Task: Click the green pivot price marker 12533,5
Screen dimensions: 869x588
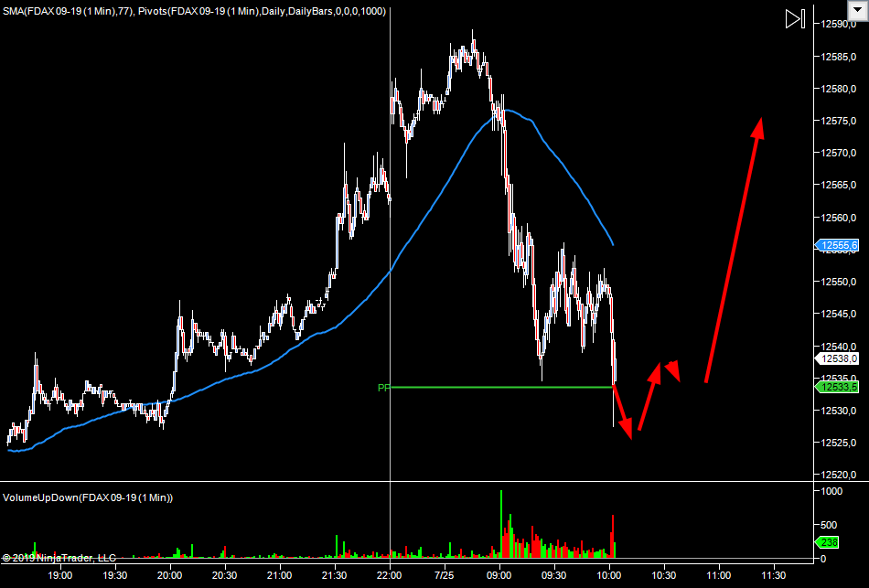Action: pos(837,388)
